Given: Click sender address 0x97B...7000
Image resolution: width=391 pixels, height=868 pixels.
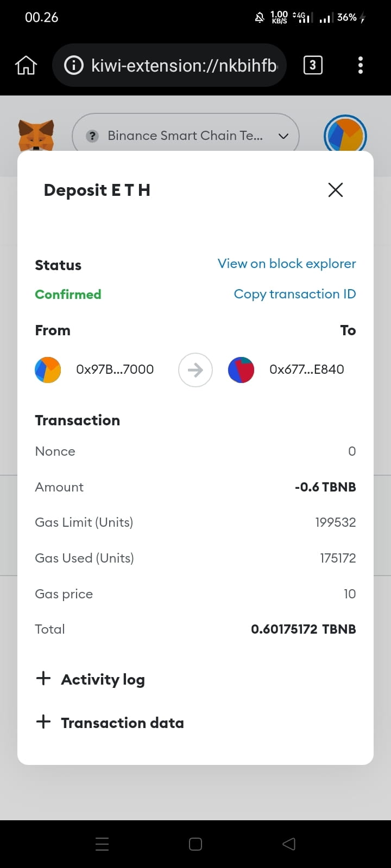Looking at the screenshot, I should (115, 370).
